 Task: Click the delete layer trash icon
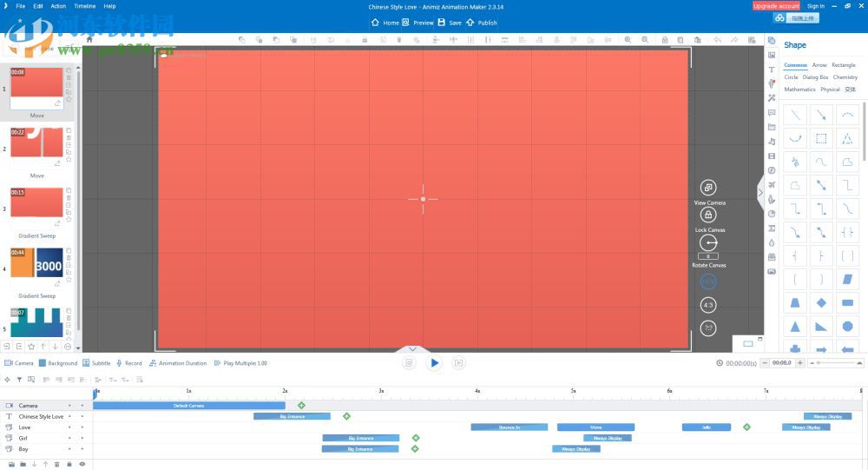pos(56,464)
